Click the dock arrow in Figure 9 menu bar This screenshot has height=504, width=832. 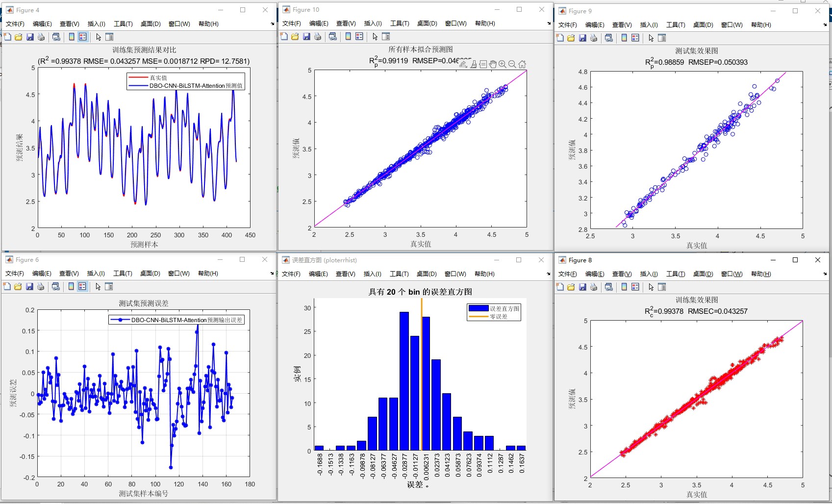tap(825, 25)
